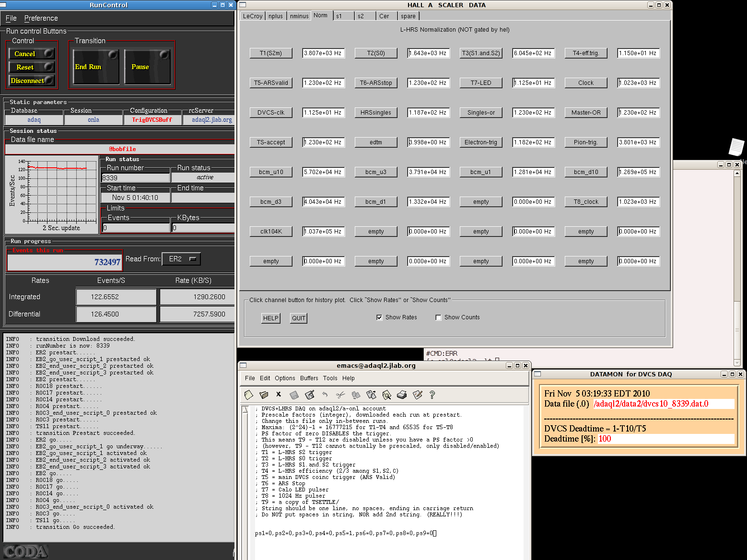Click the New file icon in emacs toolbar
This screenshot has width=747, height=560.
[248, 395]
